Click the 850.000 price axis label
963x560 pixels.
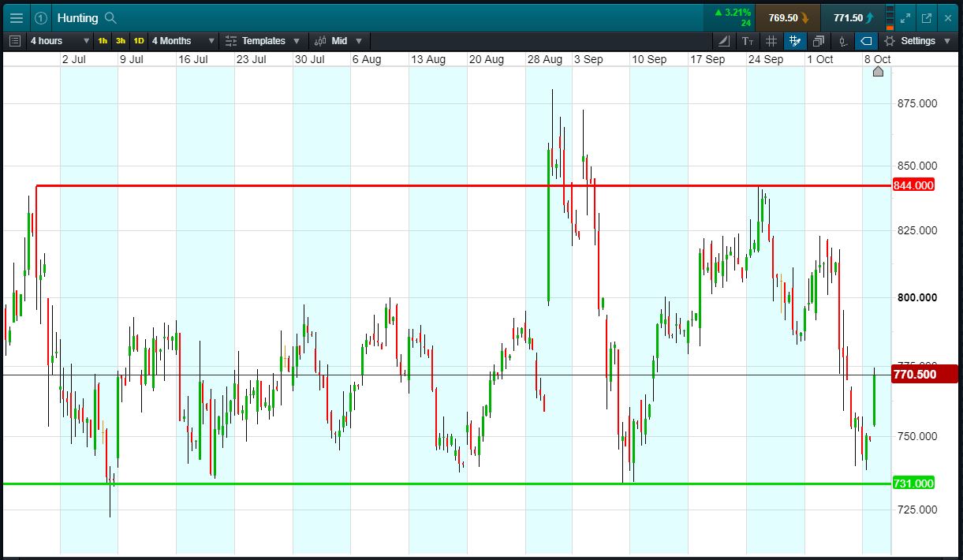[916, 166]
